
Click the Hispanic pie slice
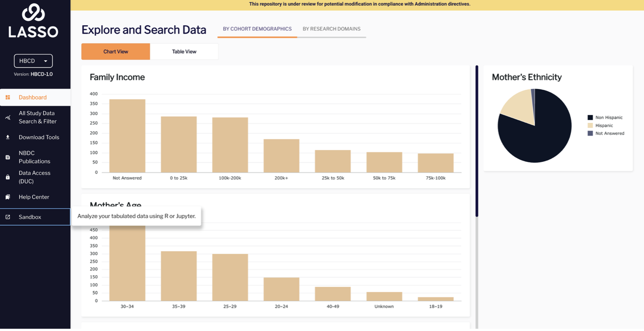click(521, 106)
